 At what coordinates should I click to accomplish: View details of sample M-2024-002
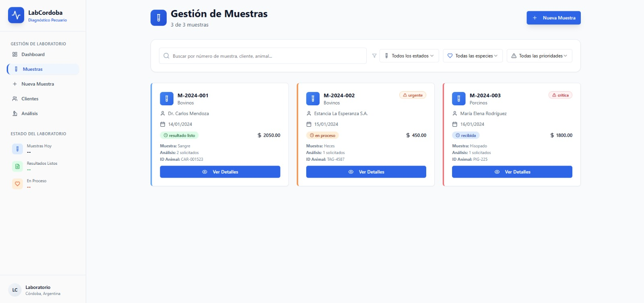[x=366, y=172]
